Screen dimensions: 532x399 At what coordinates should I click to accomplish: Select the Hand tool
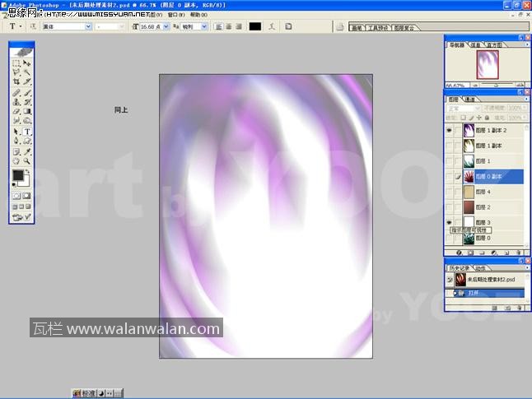point(16,161)
